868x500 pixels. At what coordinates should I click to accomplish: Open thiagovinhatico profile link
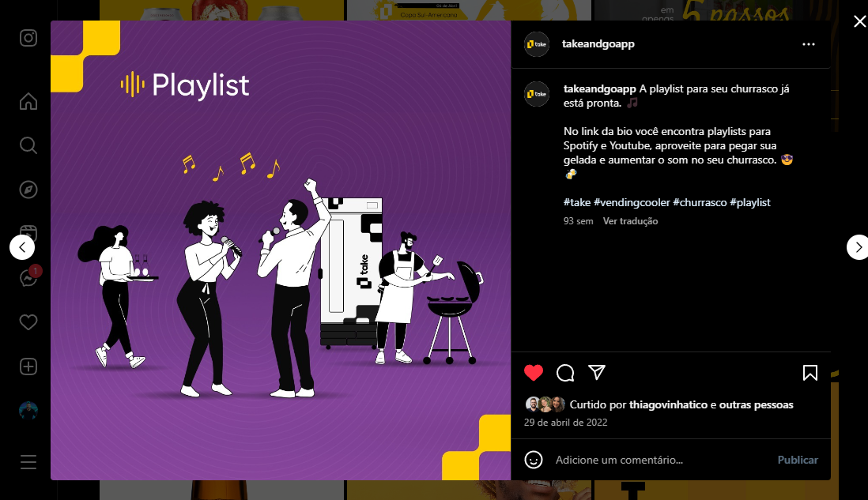(668, 405)
